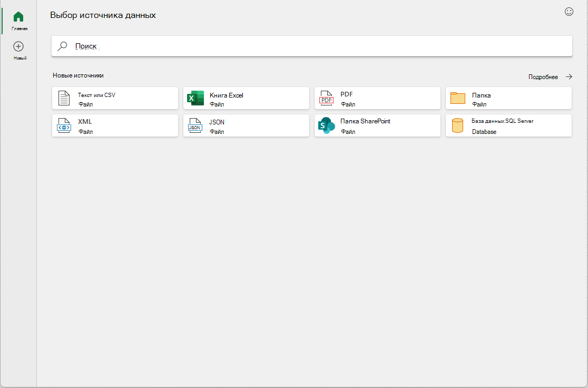Screen dimensions: 588x388
Task: Choose the XML file icon
Action: pos(64,125)
